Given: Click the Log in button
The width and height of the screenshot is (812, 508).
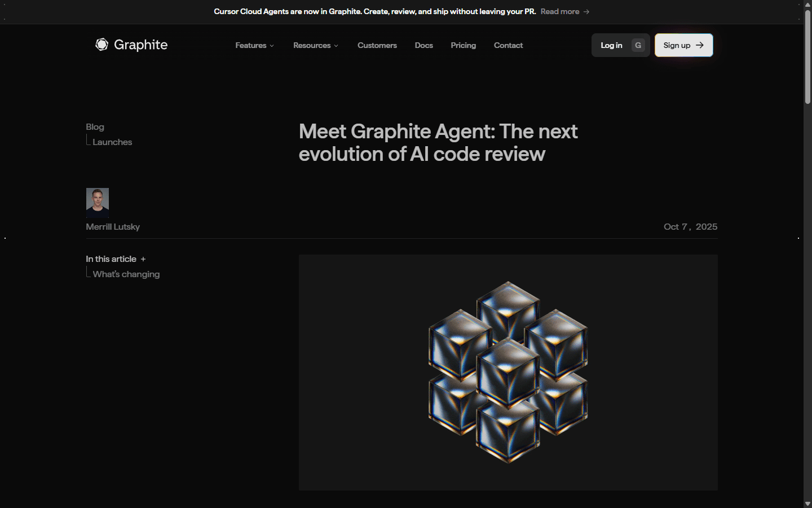Looking at the screenshot, I should [x=621, y=45].
